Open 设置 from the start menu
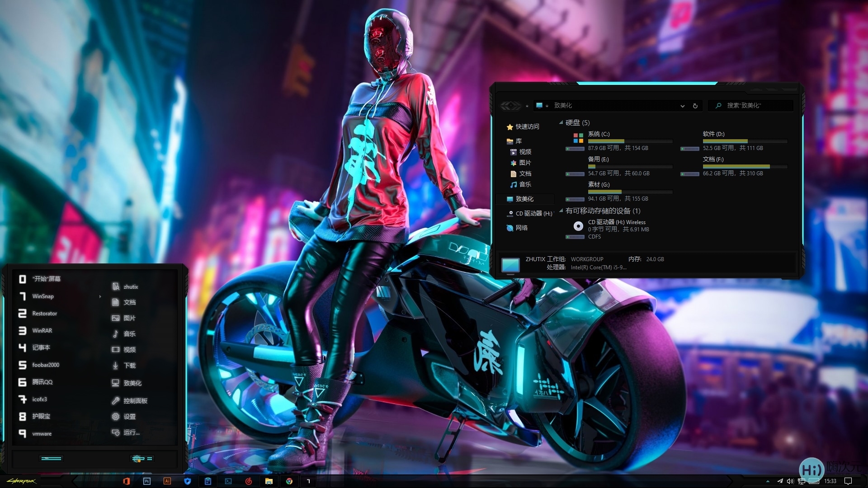 coord(129,417)
